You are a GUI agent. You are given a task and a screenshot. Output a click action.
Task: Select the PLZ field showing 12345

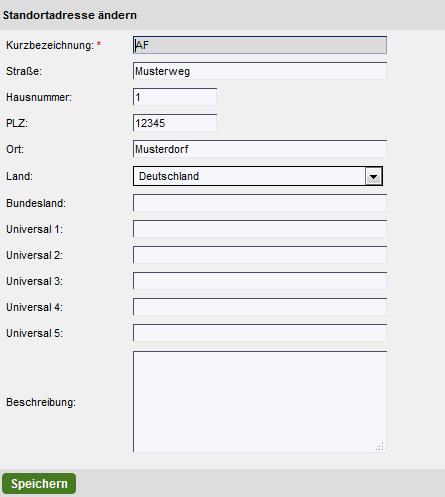pos(175,123)
